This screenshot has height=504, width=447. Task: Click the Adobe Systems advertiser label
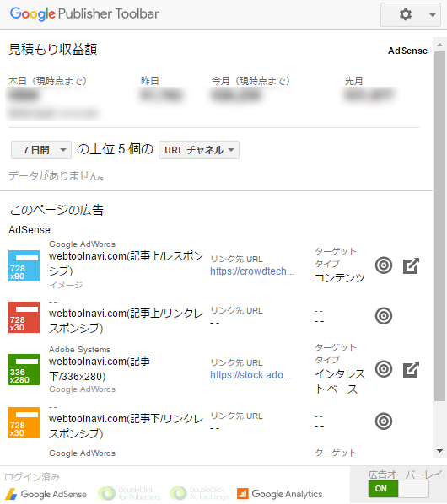tap(80, 350)
